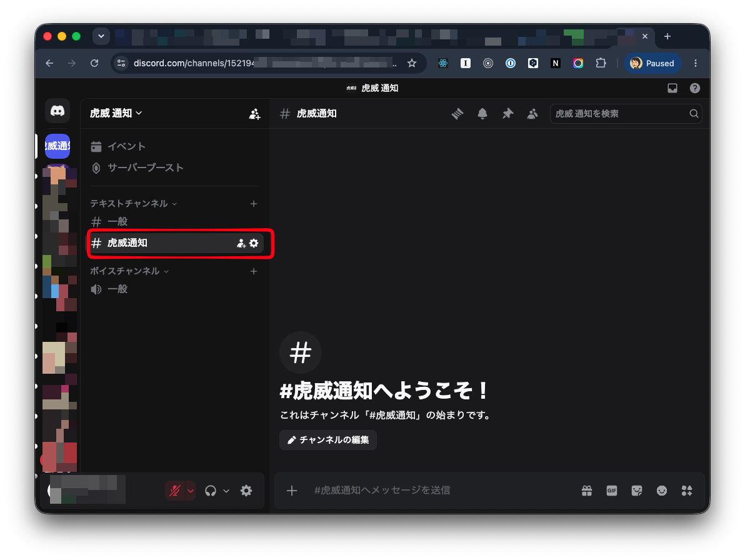This screenshot has height=560, width=745.
Task: Open user settings gear icon
Action: pos(246,491)
